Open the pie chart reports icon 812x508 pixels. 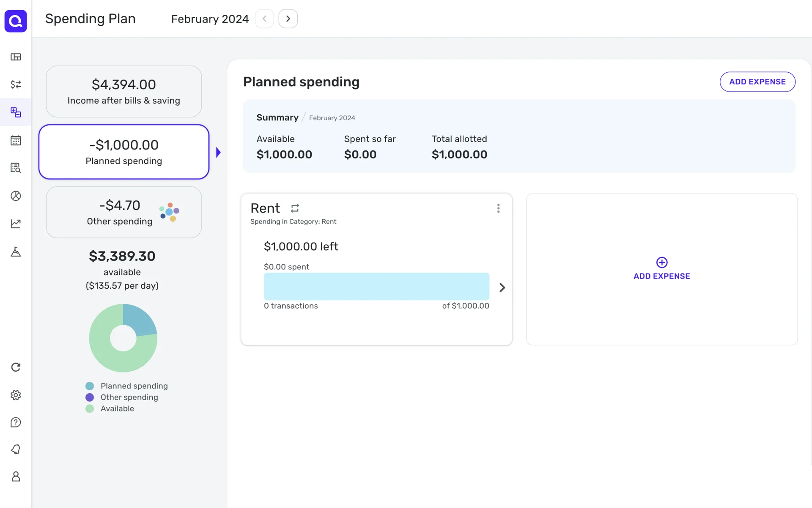click(16, 196)
